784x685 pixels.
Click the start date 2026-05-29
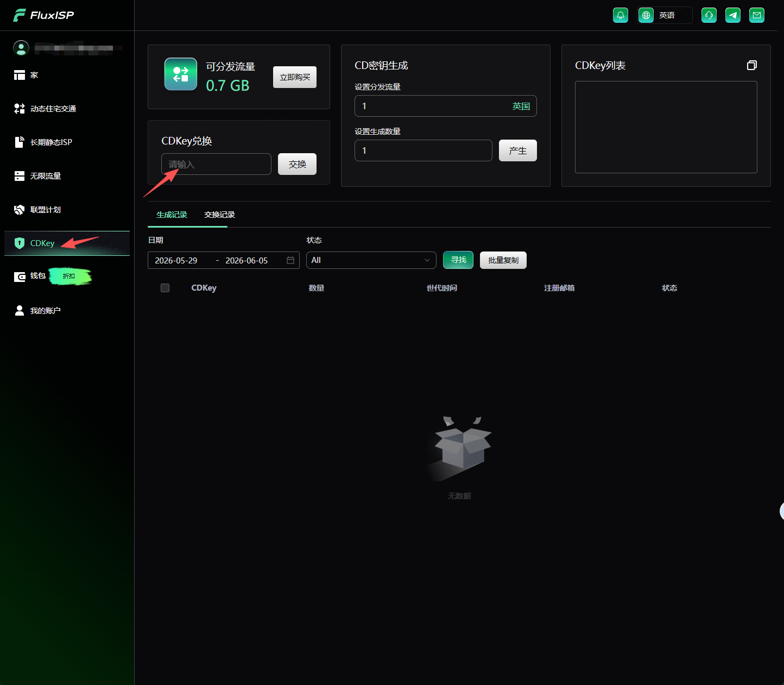(176, 261)
